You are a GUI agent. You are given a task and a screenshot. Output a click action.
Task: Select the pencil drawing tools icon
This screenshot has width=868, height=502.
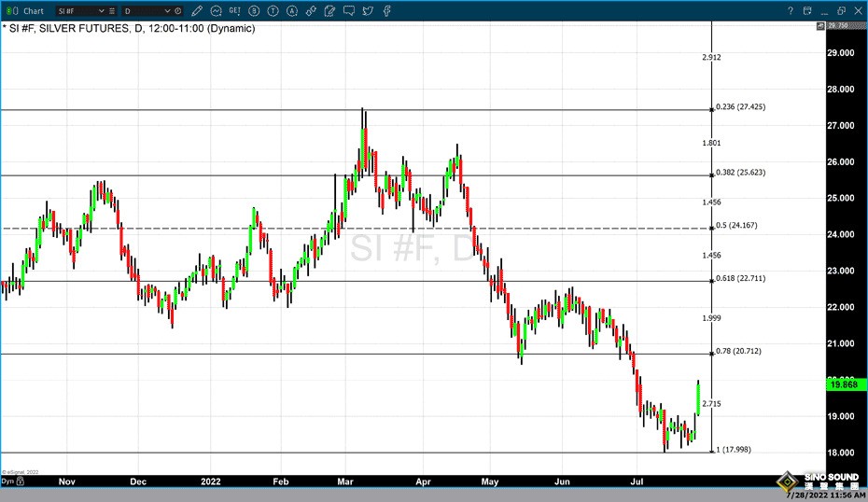[197, 11]
